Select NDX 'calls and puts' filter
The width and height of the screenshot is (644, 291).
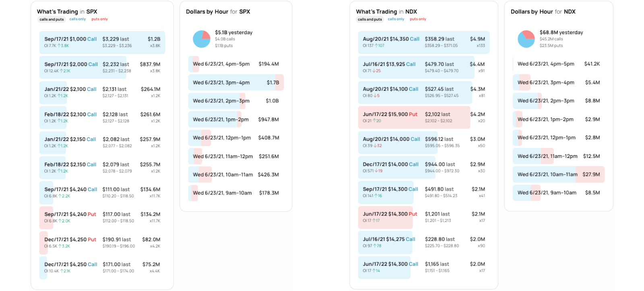point(370,19)
